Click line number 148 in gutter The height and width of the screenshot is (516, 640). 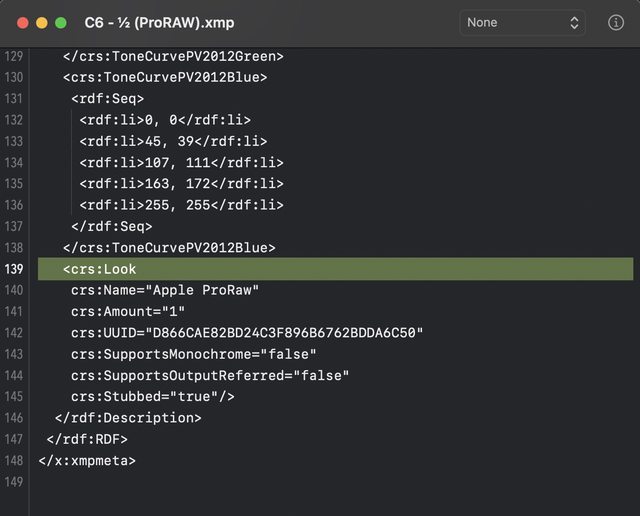14,461
